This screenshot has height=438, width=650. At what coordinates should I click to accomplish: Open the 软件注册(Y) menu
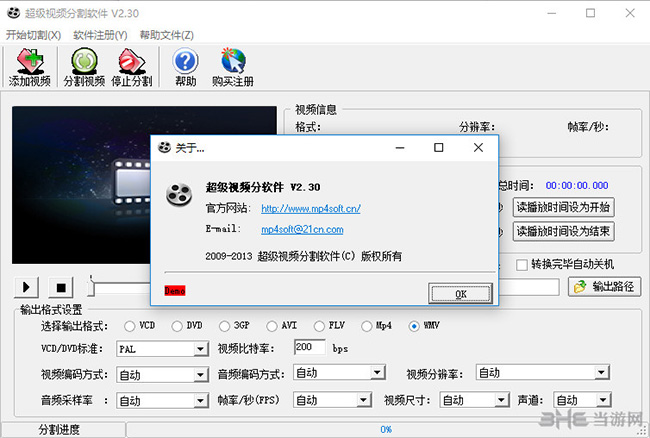(100, 35)
